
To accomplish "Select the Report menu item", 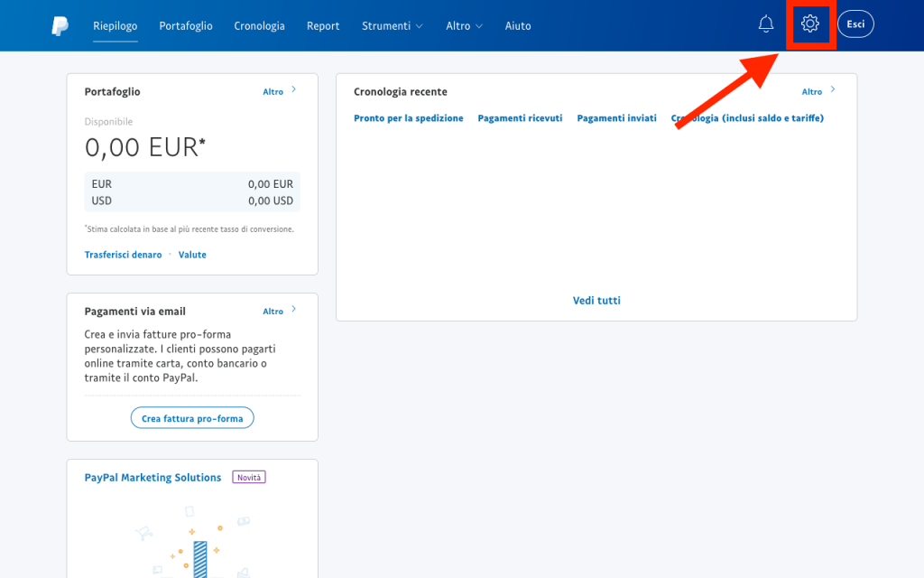I will 323,26.
